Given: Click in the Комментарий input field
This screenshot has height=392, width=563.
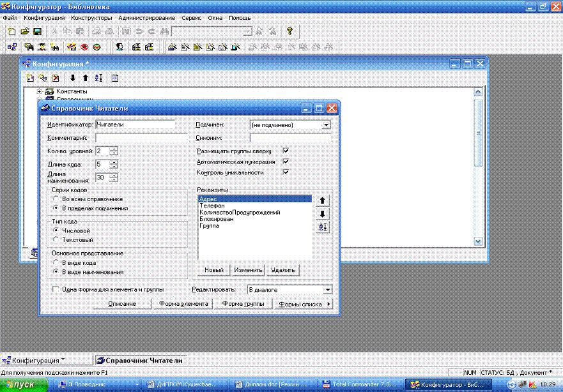Looking at the screenshot, I should click(141, 137).
